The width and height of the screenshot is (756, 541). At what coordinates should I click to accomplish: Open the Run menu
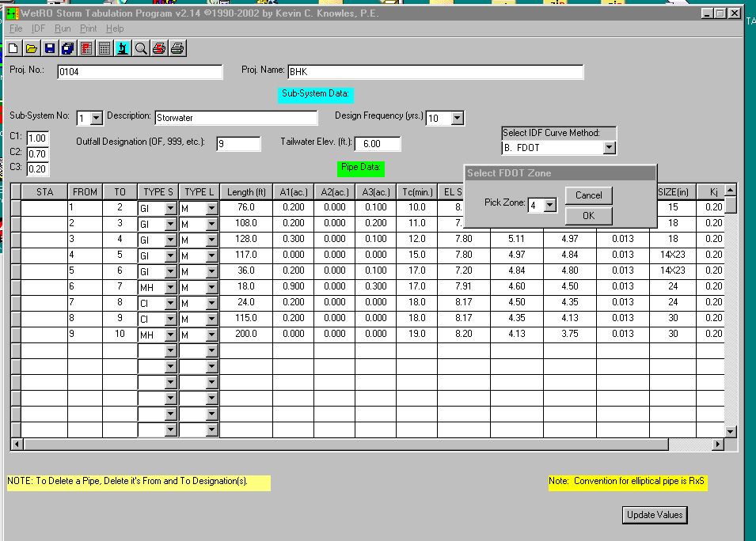(63, 28)
